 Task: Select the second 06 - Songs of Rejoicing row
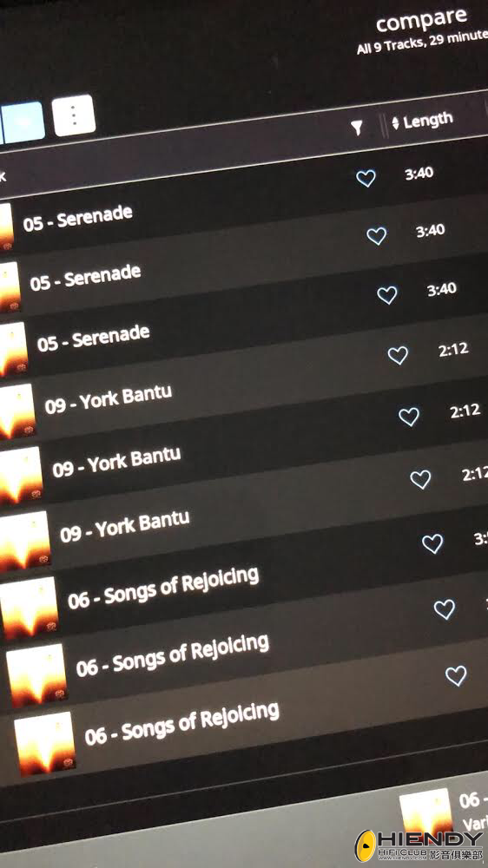pos(244,654)
